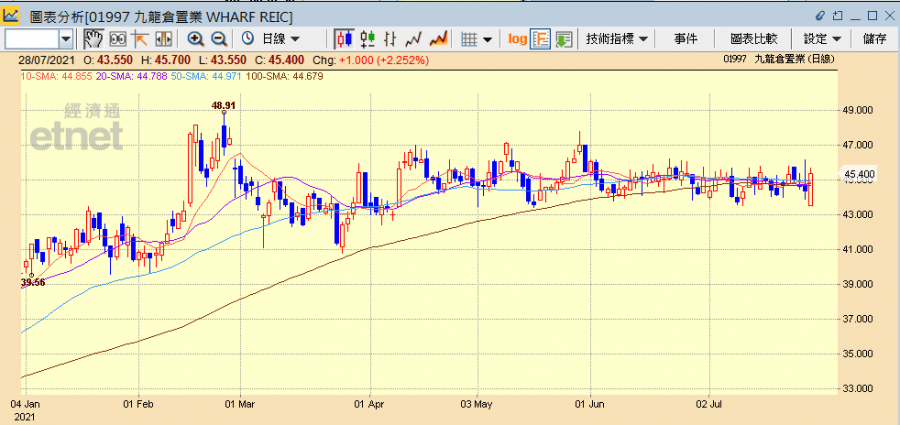The height and width of the screenshot is (425, 900).
Task: Switch to line chart type
Action: [414, 38]
